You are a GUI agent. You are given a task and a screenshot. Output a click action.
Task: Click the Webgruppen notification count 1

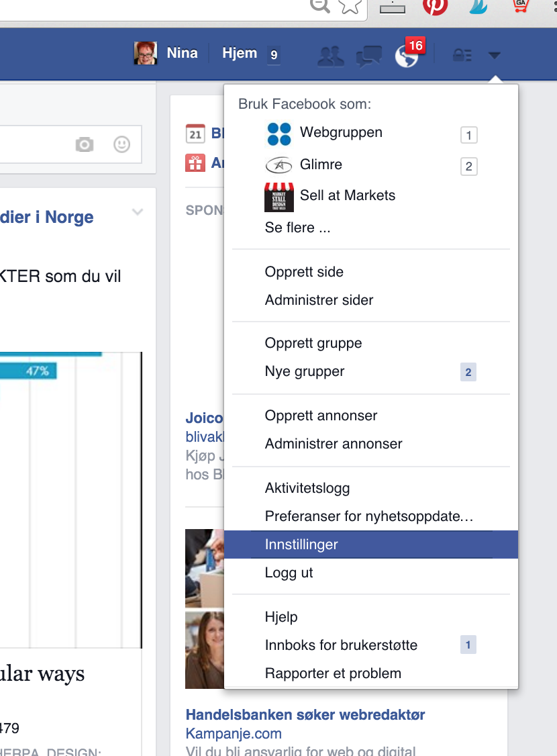click(469, 135)
